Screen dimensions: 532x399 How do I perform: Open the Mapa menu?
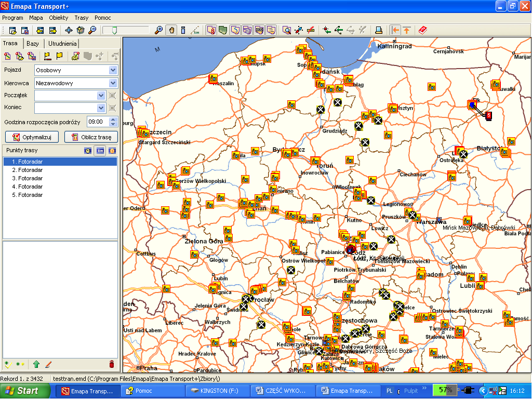coord(36,18)
